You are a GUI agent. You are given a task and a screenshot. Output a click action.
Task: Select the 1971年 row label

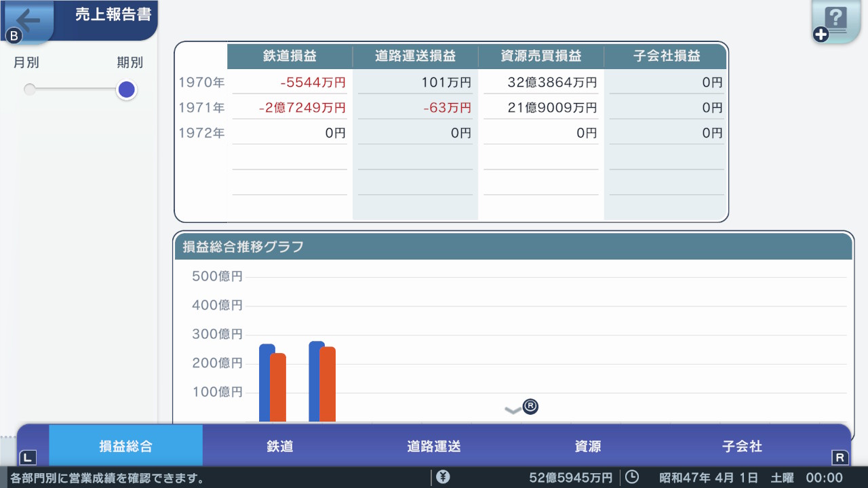(201, 108)
